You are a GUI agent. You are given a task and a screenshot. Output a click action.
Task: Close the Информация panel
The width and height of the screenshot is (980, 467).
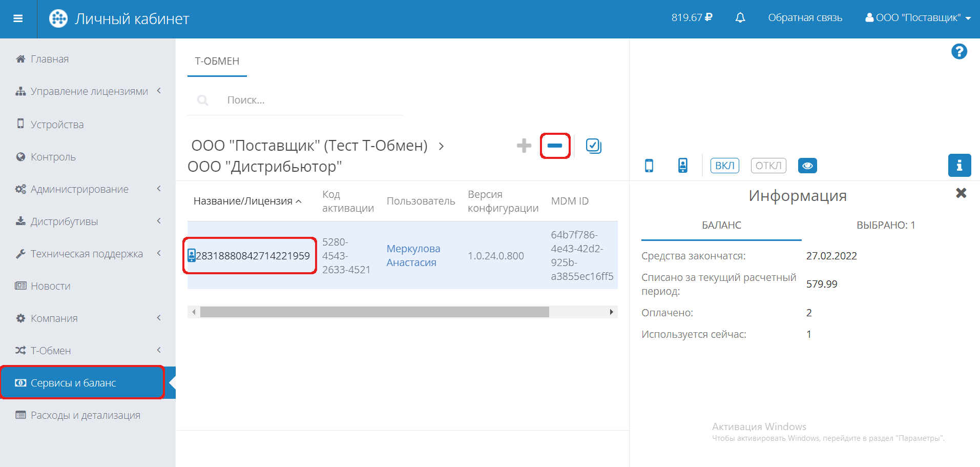pyautogui.click(x=961, y=193)
